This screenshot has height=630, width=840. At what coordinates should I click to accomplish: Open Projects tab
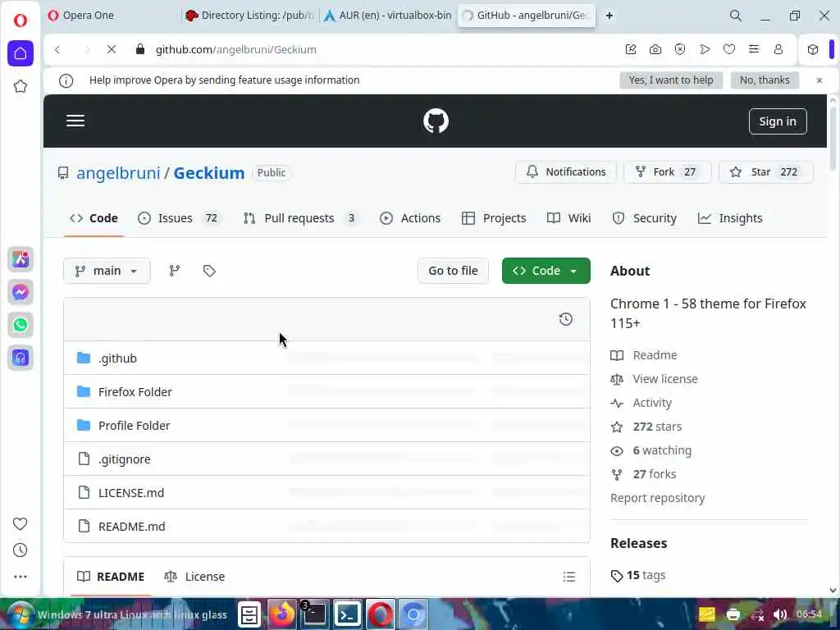494,218
